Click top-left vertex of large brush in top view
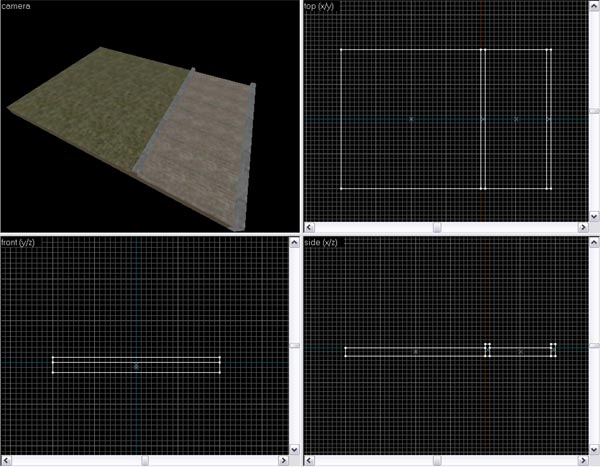The width and height of the screenshot is (600, 467). 341,49
